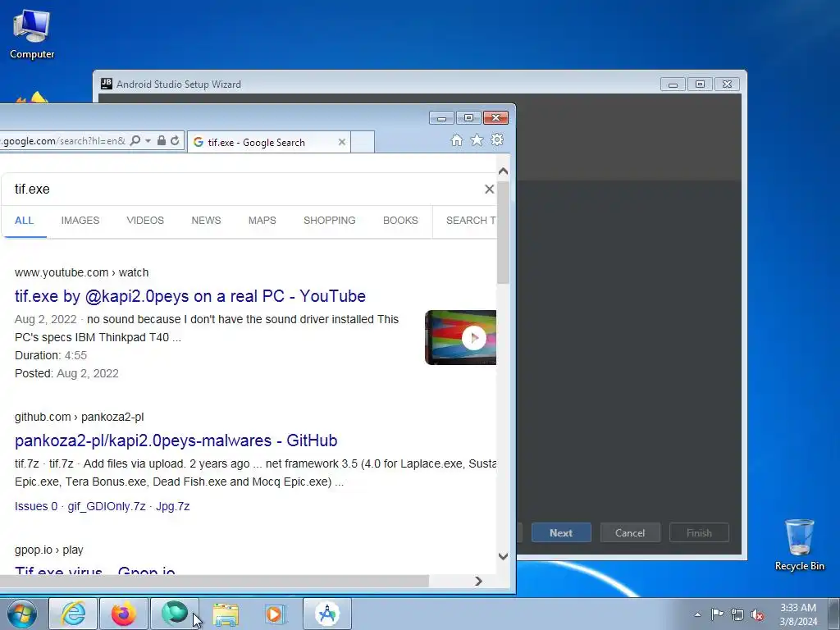Open the 'Issues 0' sitelink
840x630 pixels.
[36, 506]
